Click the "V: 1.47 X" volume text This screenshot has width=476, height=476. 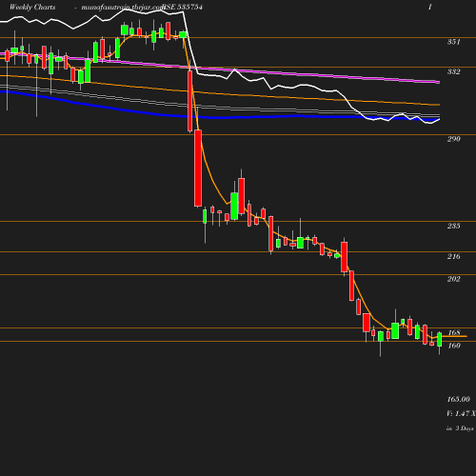(x=461, y=413)
